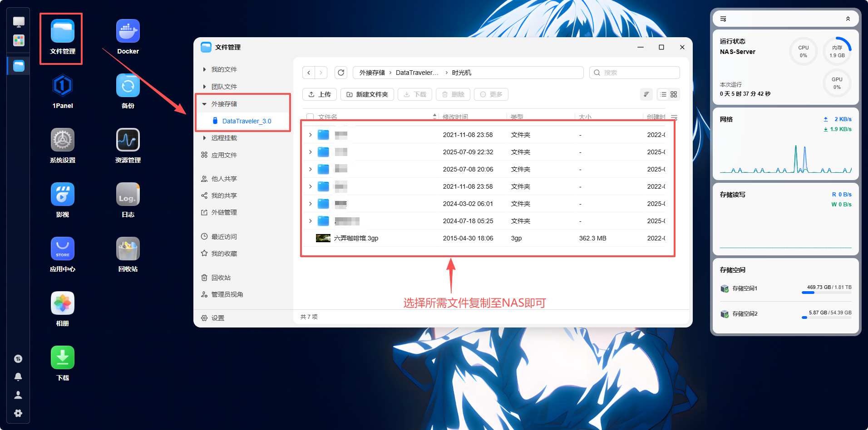Image resolution: width=868 pixels, height=430 pixels.
Task: Refresh the current folder listing
Action: pyautogui.click(x=341, y=73)
